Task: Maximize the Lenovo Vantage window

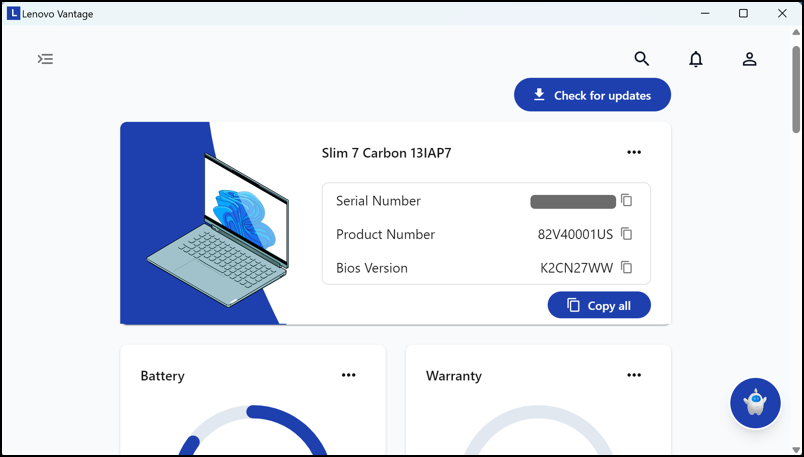Action: click(x=743, y=13)
